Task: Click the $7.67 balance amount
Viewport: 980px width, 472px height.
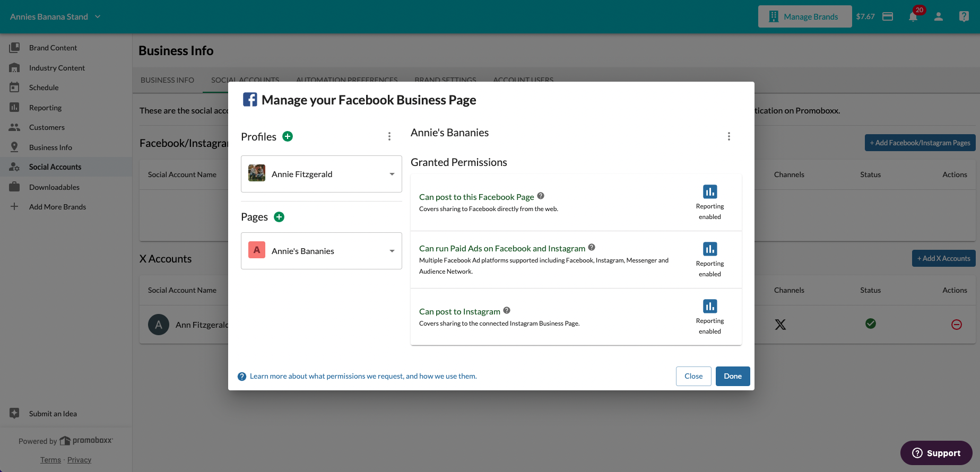Action: tap(865, 16)
